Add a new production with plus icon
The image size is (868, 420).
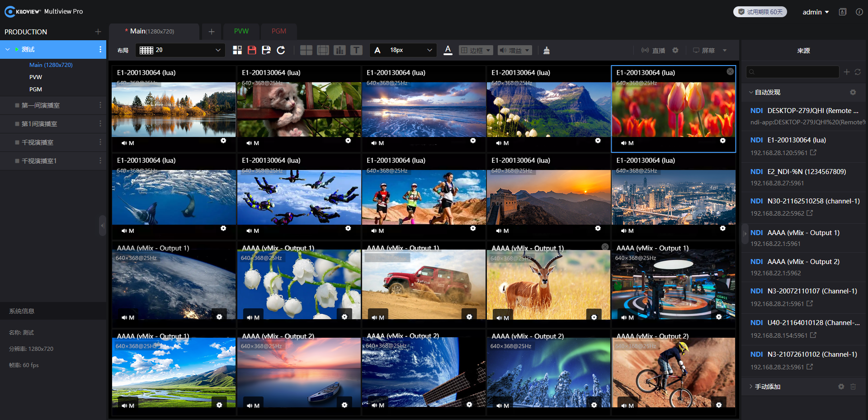98,32
